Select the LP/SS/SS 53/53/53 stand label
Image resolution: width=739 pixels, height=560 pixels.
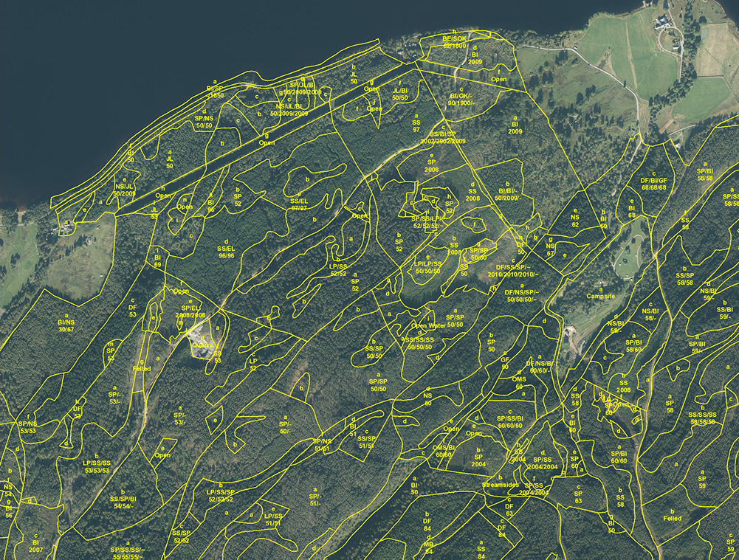click(x=97, y=466)
